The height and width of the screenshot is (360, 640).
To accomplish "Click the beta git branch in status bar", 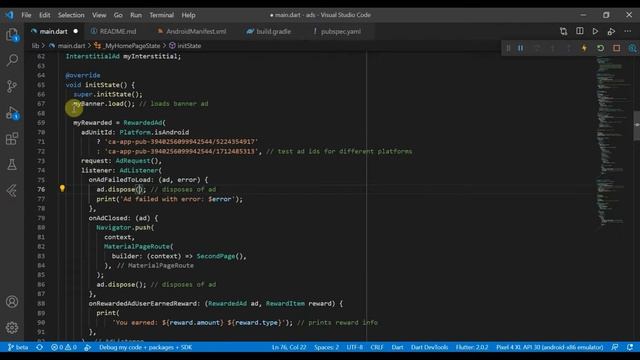I will [x=18, y=347].
